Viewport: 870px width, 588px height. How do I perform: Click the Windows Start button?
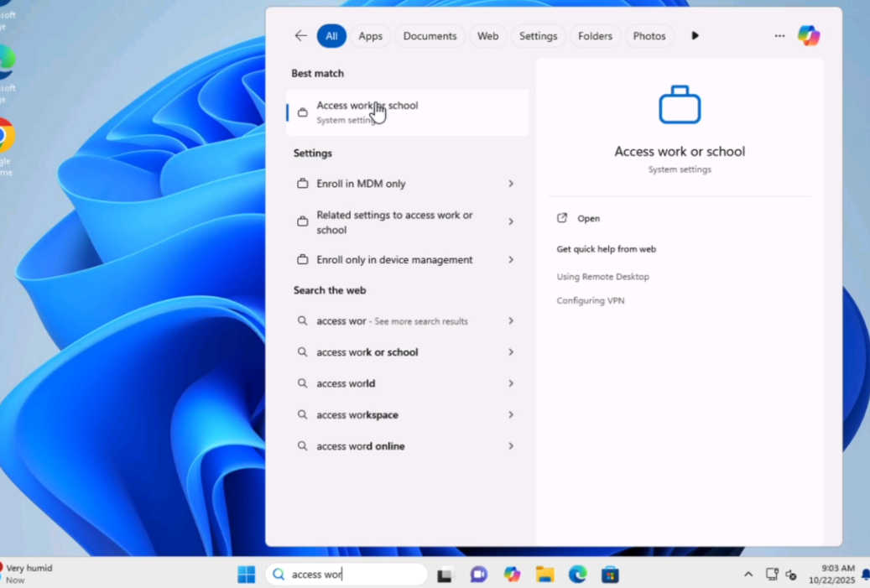(246, 575)
